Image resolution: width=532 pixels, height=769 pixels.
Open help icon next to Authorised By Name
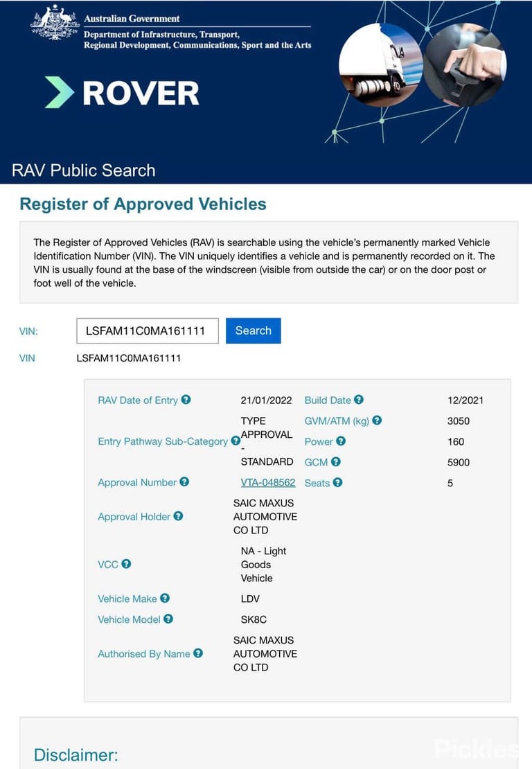198,653
